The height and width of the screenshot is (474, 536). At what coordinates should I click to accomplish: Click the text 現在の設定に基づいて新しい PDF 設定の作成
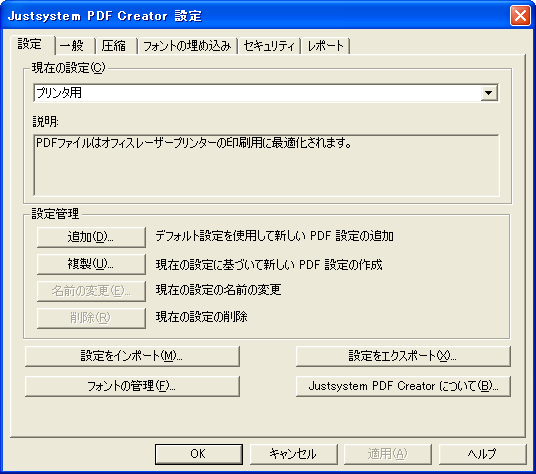269,265
